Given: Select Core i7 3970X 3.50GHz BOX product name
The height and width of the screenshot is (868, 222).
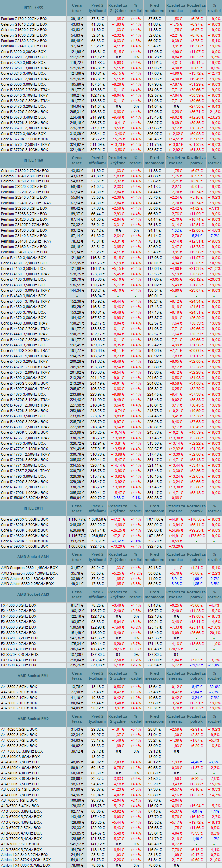Looking at the screenshot, I should [x=25, y=519].
